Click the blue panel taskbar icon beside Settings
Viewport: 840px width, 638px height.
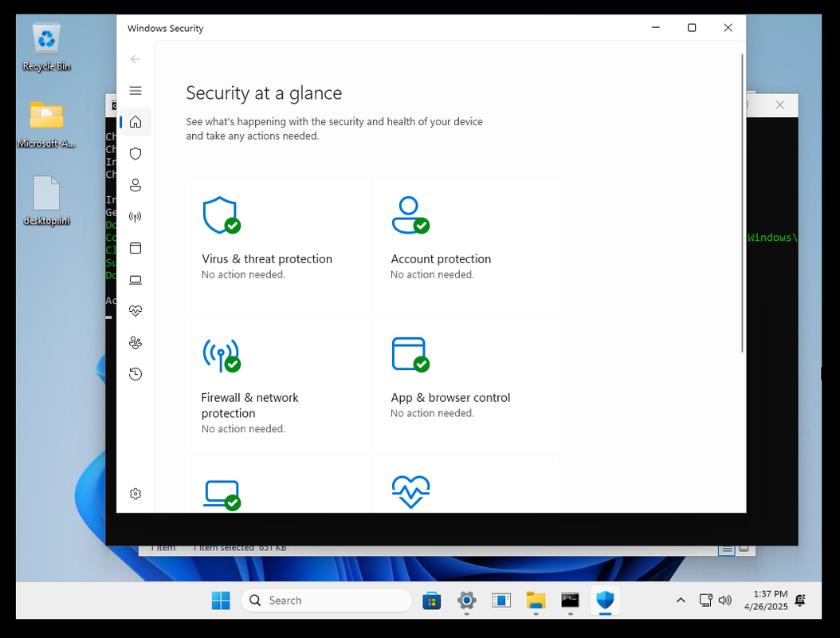[x=501, y=601]
